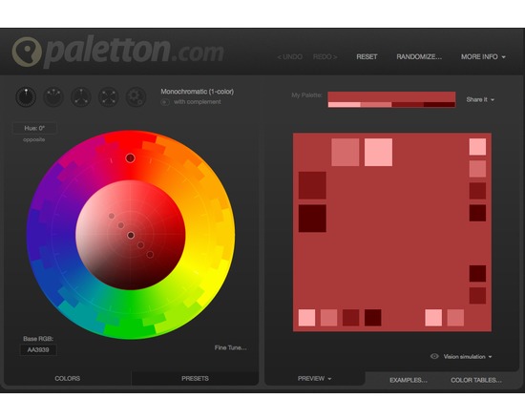Select the Monochromatic color mode icon
The height and width of the screenshot is (420, 525).
[x=26, y=97]
